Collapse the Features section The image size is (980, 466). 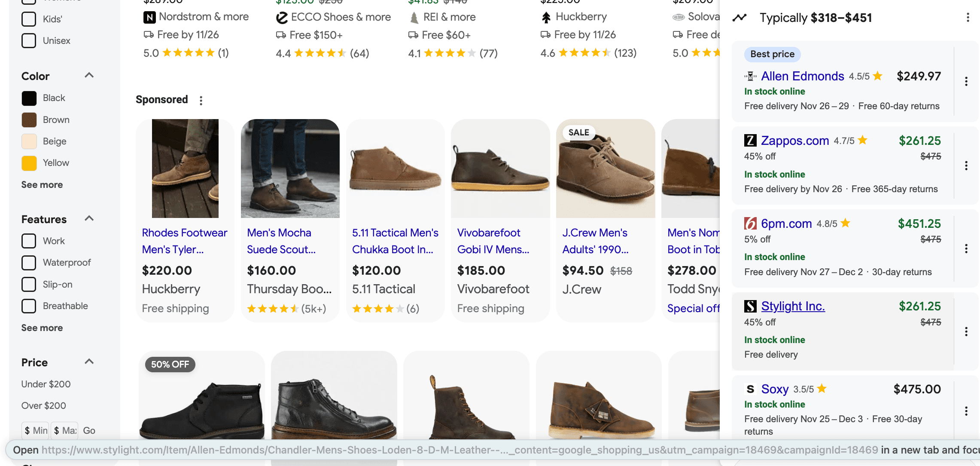click(x=89, y=218)
